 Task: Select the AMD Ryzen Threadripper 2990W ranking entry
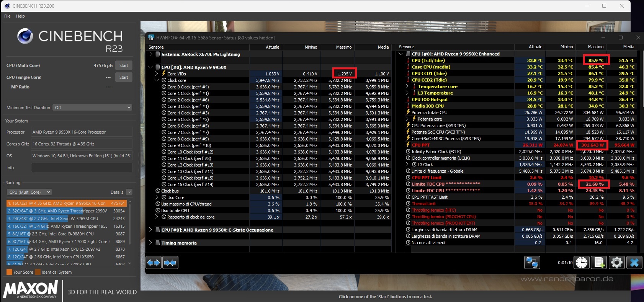pos(67,211)
